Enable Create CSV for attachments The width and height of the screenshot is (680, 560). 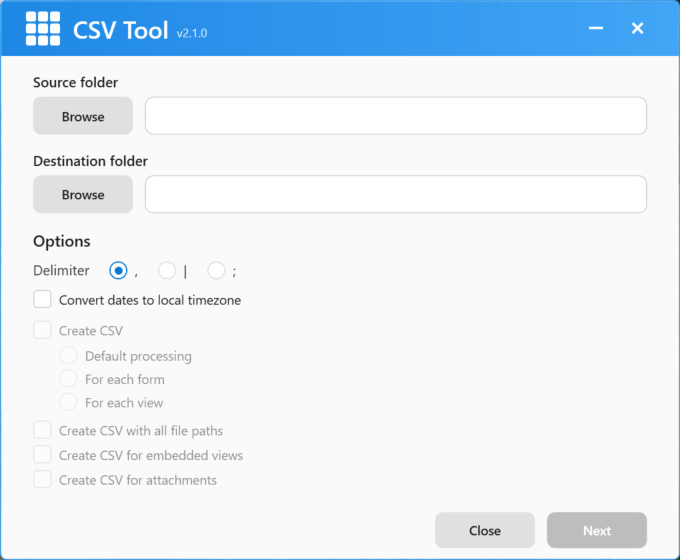pos(42,480)
